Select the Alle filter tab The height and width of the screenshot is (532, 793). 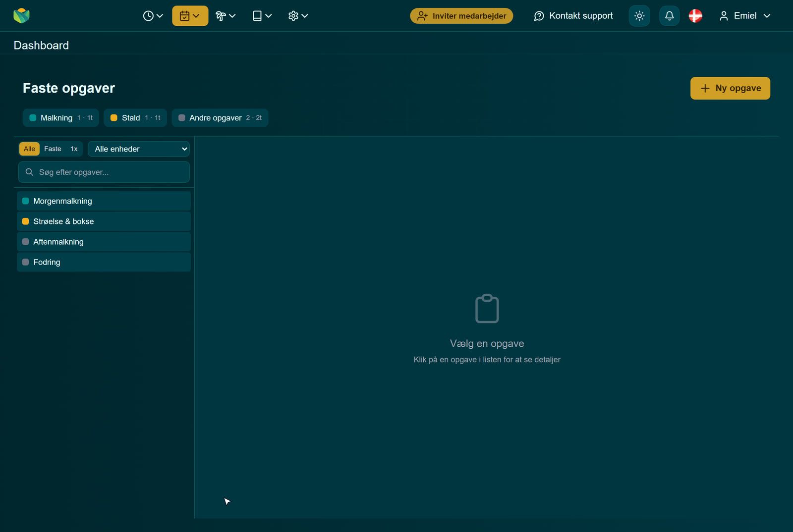point(29,149)
